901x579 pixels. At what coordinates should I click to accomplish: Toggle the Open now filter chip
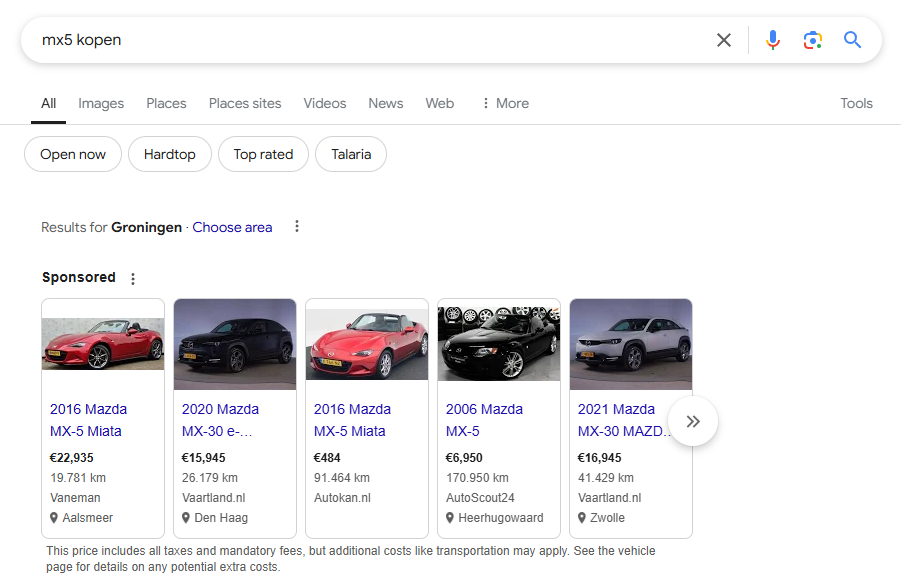(x=73, y=155)
